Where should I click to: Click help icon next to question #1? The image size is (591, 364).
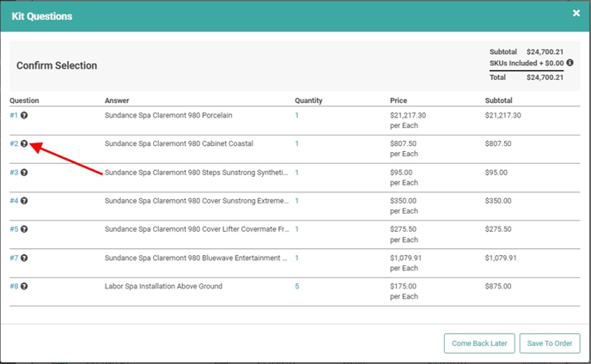(x=24, y=115)
